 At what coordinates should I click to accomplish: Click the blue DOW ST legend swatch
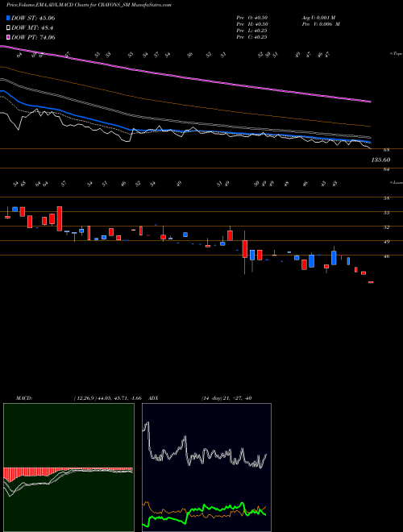pyautogui.click(x=8, y=19)
